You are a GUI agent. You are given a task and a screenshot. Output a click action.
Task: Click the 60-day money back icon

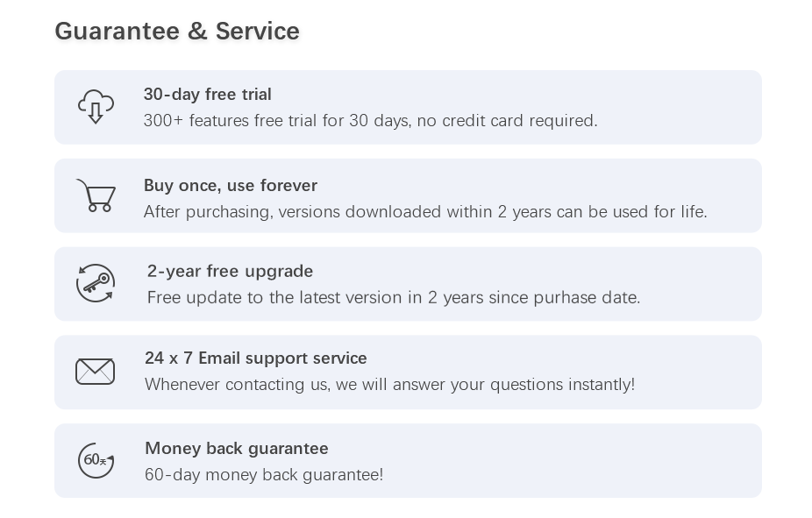click(96, 460)
